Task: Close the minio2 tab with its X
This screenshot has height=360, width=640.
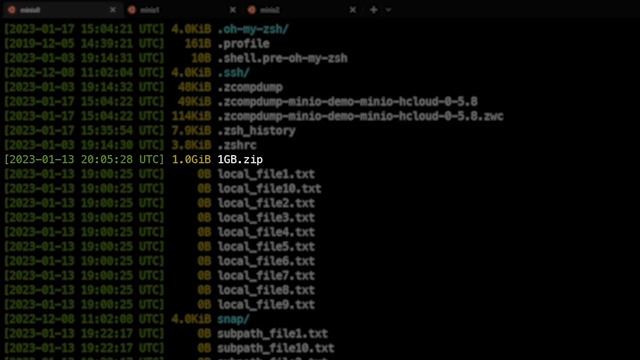Action: pos(353,10)
